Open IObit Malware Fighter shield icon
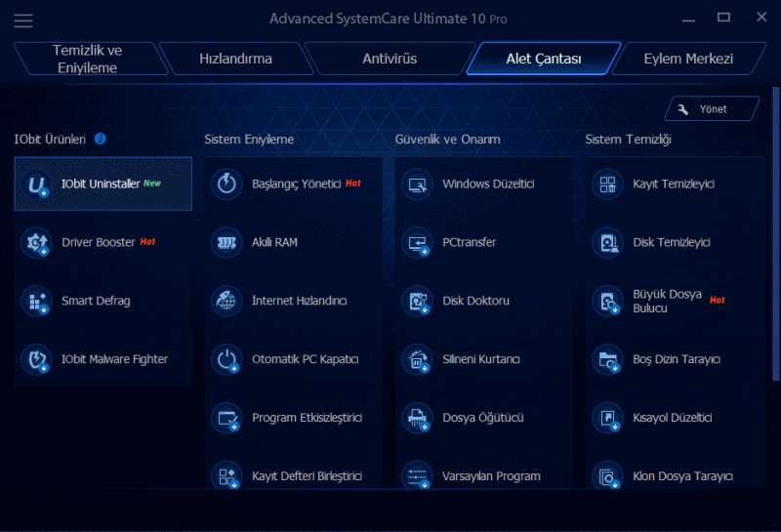This screenshot has width=781, height=532. pyautogui.click(x=36, y=359)
